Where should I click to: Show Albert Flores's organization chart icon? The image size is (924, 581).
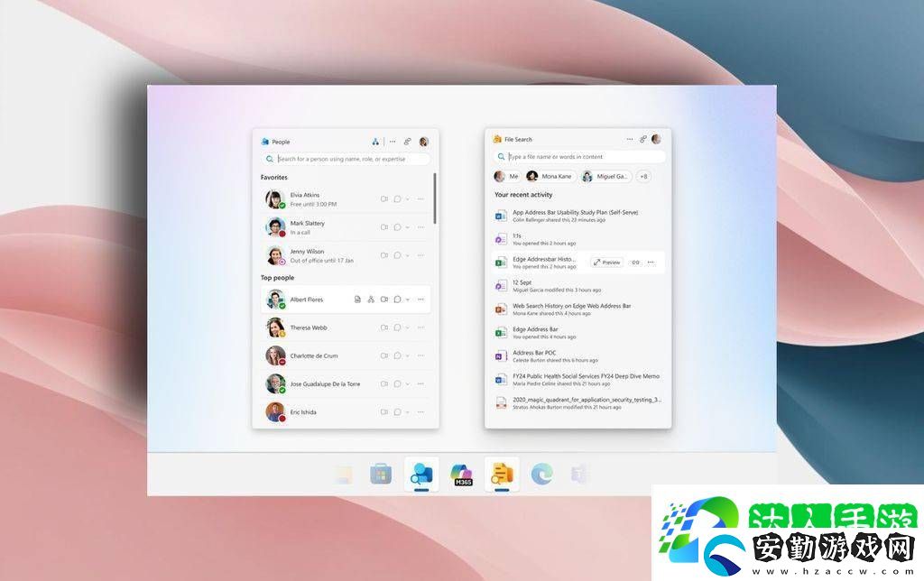tap(371, 300)
